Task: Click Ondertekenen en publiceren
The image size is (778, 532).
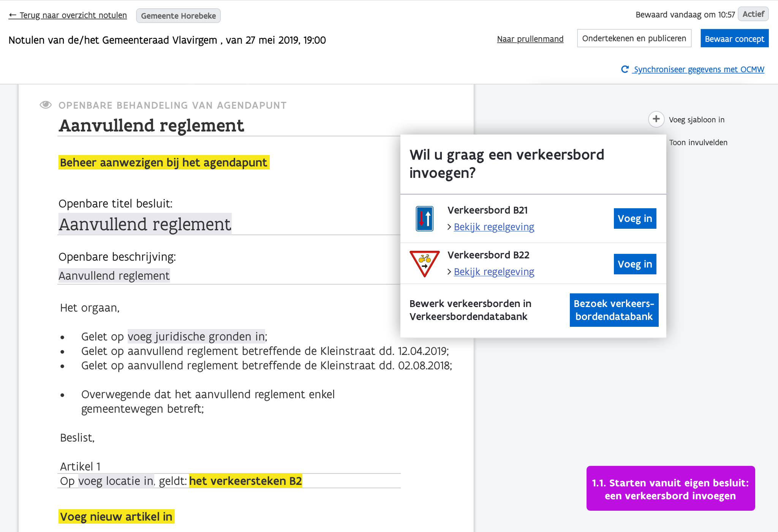Action: coord(634,38)
